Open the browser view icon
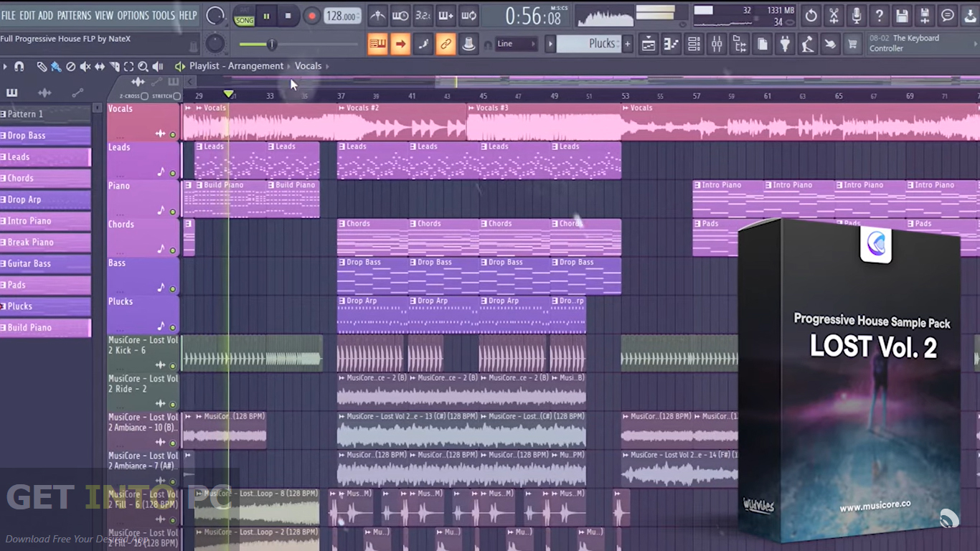Image resolution: width=980 pixels, height=551 pixels. point(740,44)
